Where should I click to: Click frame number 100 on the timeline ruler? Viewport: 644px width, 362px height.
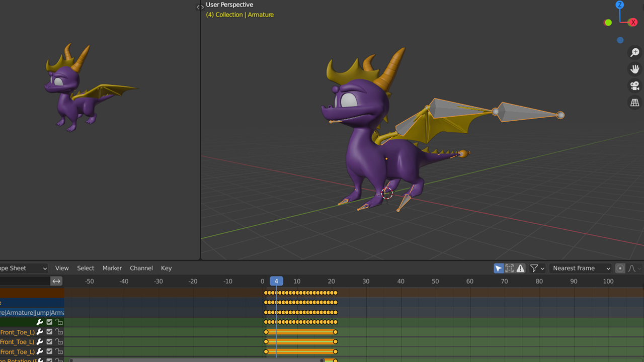[x=608, y=281]
